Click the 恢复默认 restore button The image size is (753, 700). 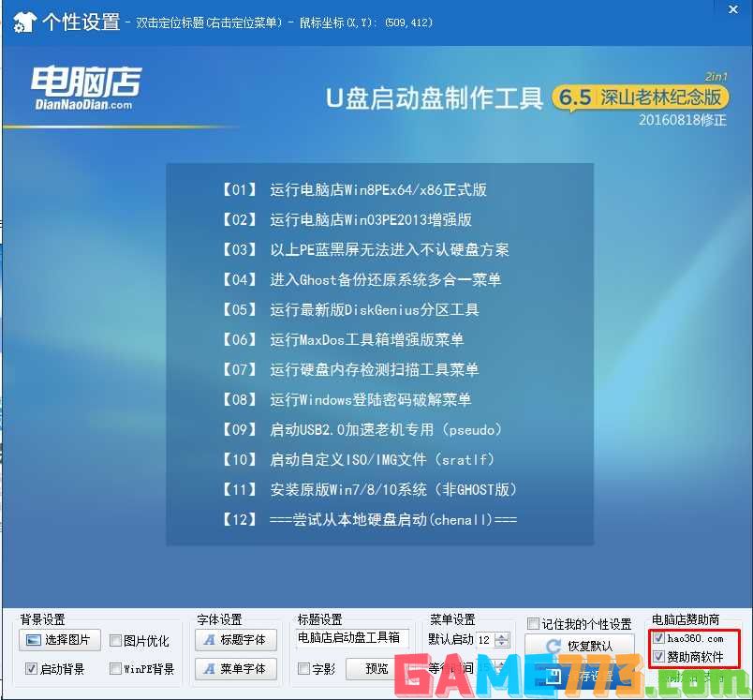coord(580,646)
